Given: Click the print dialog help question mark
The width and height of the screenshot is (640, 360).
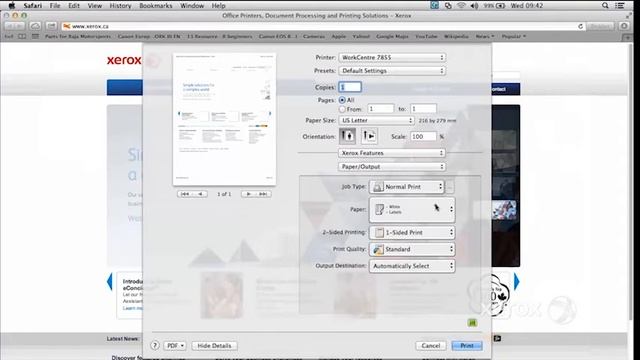Looking at the screenshot, I should pyautogui.click(x=154, y=345).
